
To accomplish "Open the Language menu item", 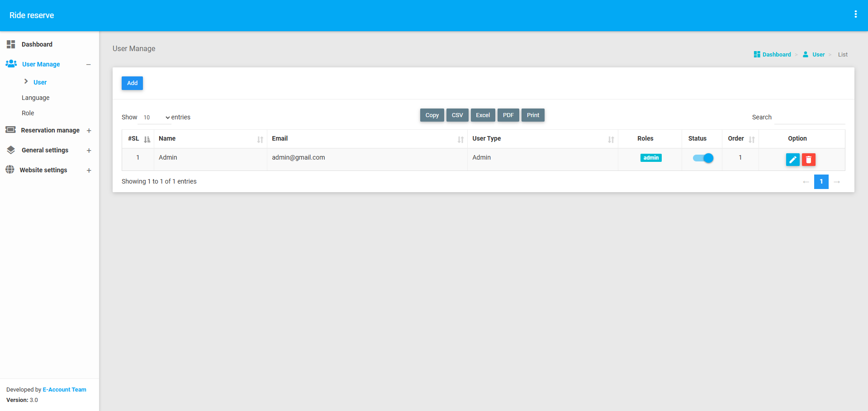I will [36, 98].
